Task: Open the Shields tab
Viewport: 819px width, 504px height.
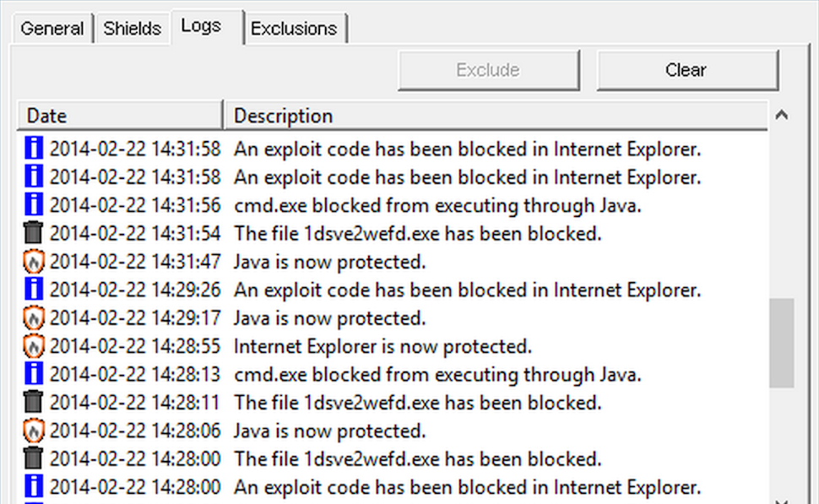Action: coord(132,29)
